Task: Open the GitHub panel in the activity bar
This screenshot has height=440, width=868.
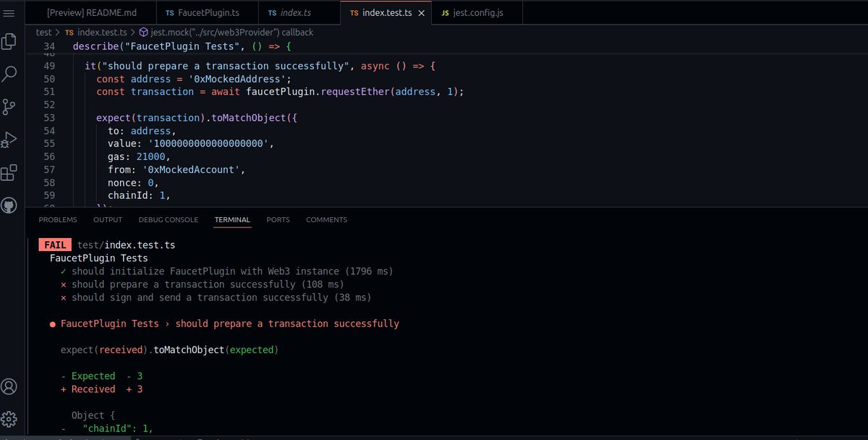Action: [9, 205]
